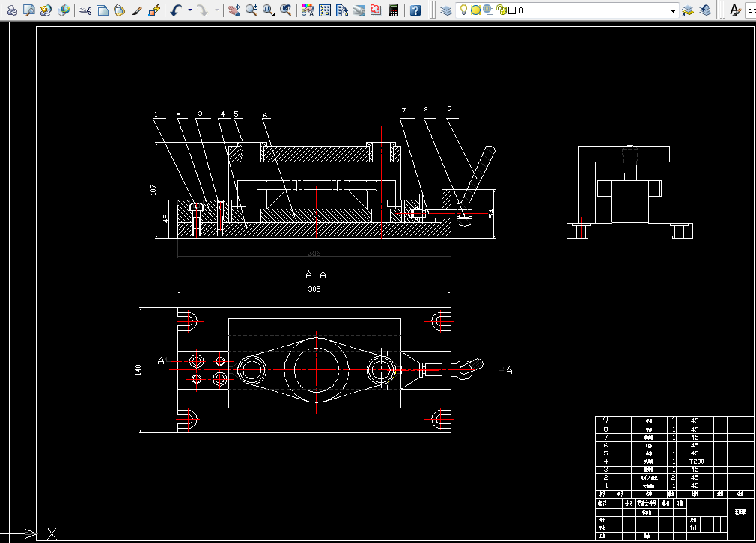Open Tool Palettes window
The height and width of the screenshot is (543, 756).
click(x=342, y=10)
